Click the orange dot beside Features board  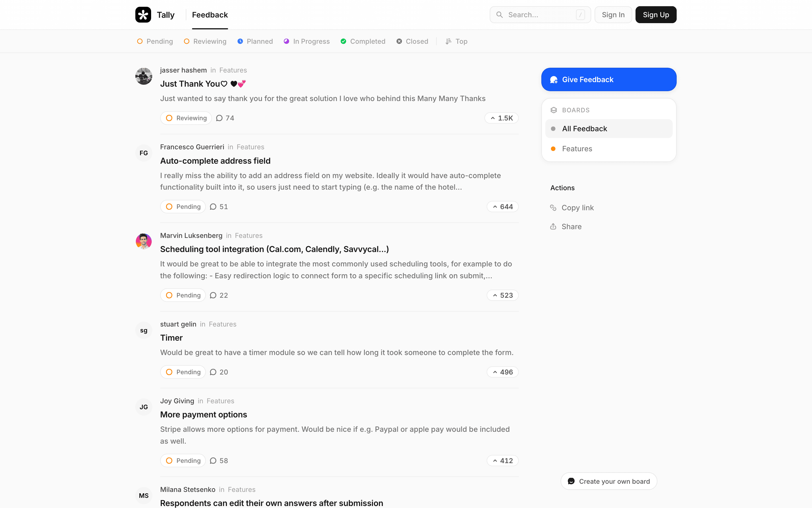[553, 149]
